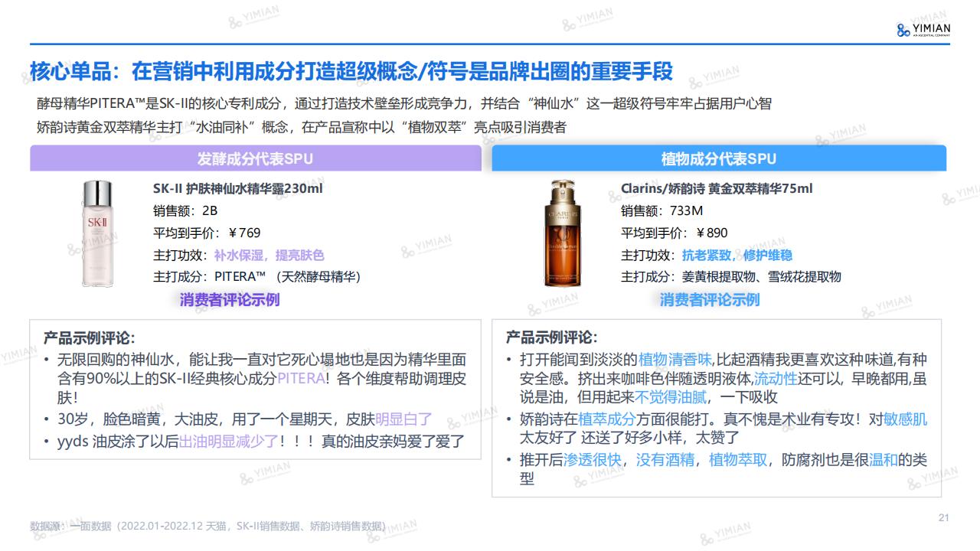980x551 pixels.
Task: Click the 平均到手价：￥890 line
Action: tap(675, 233)
